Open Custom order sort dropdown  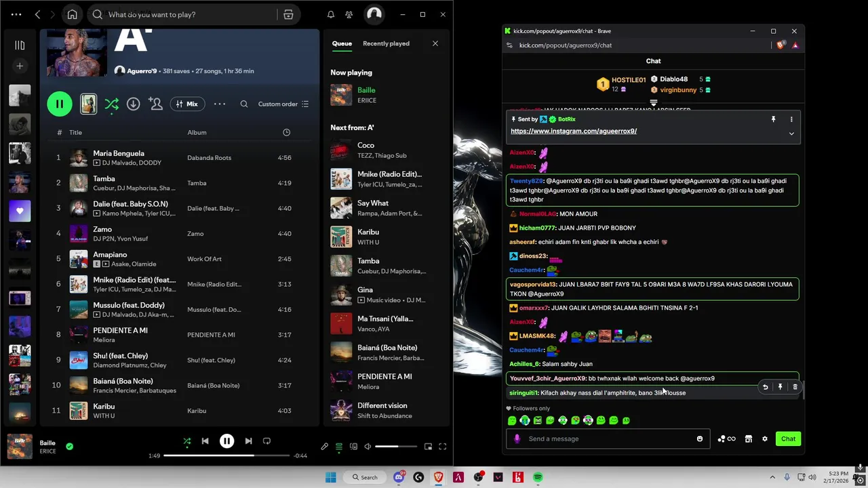(x=283, y=104)
